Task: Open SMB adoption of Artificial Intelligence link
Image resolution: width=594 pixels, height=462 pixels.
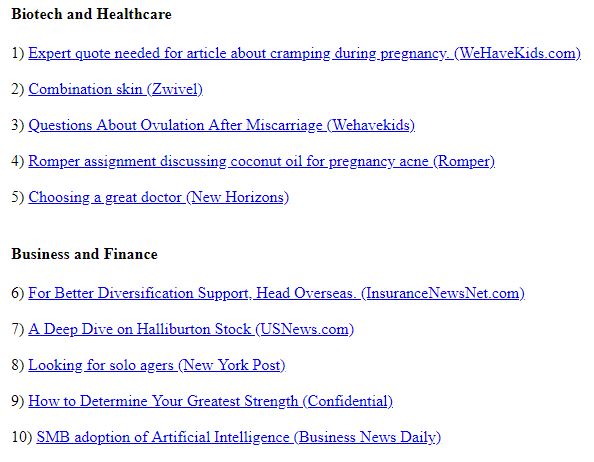Action: pos(238,437)
